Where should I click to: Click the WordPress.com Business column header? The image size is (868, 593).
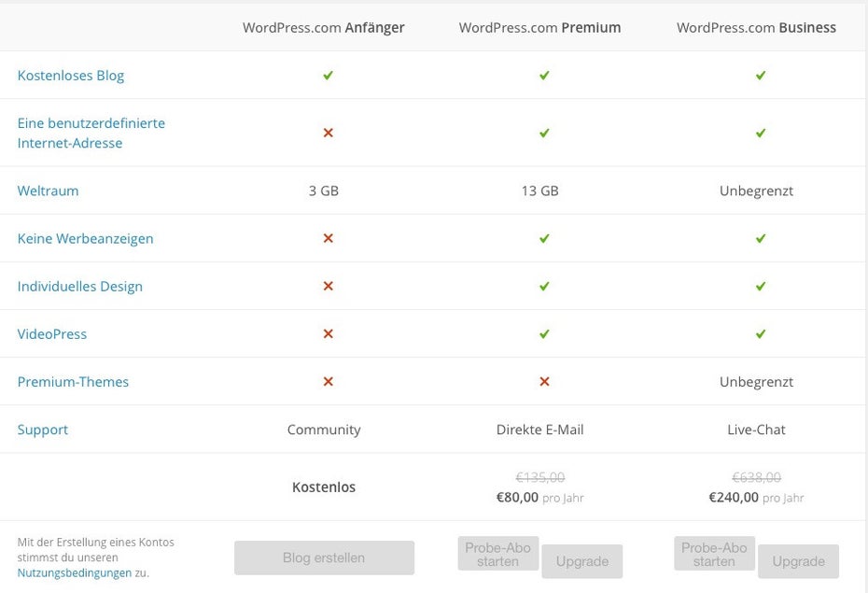[x=756, y=28]
